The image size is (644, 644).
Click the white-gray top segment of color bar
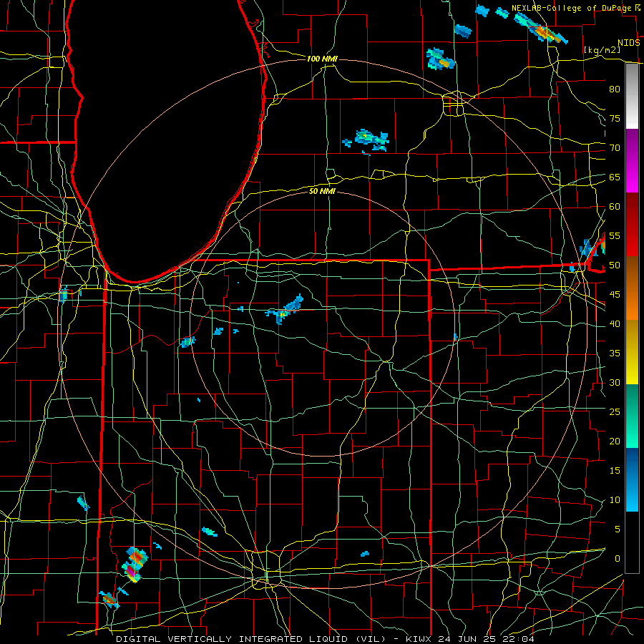click(632, 97)
